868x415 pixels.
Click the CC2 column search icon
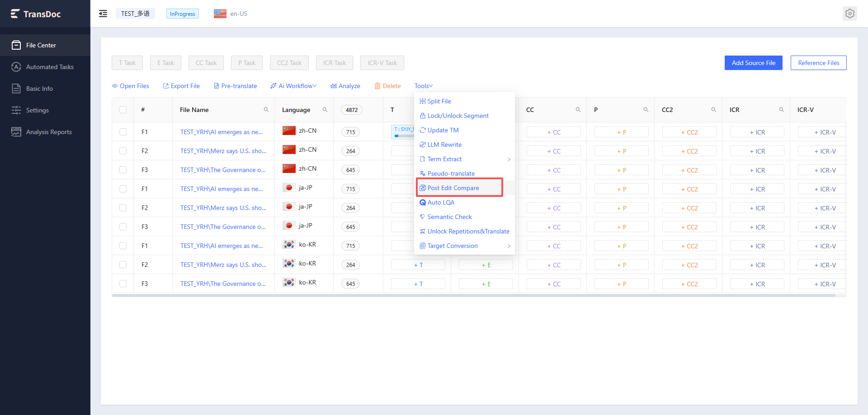tap(714, 110)
